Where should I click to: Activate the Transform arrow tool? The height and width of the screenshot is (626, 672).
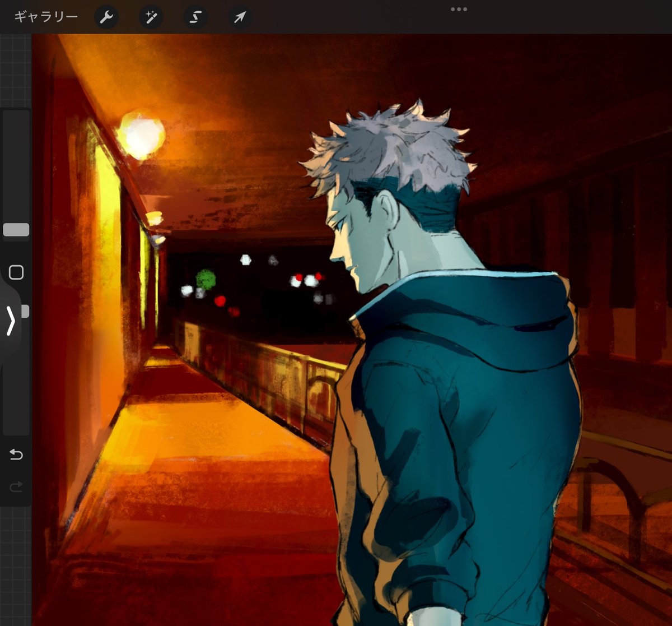[240, 18]
